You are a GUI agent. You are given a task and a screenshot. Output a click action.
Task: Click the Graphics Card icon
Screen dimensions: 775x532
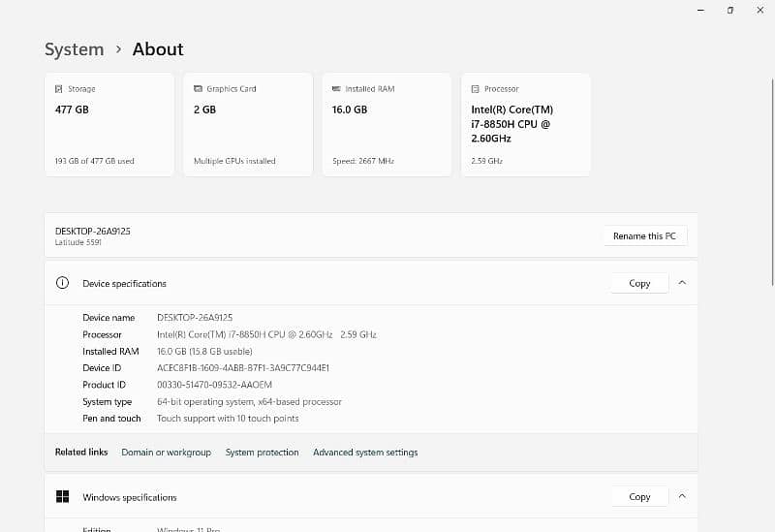point(198,89)
